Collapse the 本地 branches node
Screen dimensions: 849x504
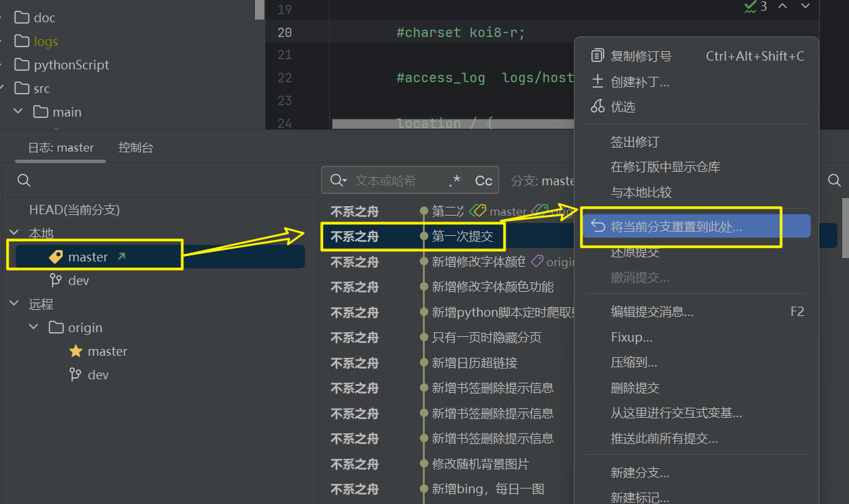13,233
